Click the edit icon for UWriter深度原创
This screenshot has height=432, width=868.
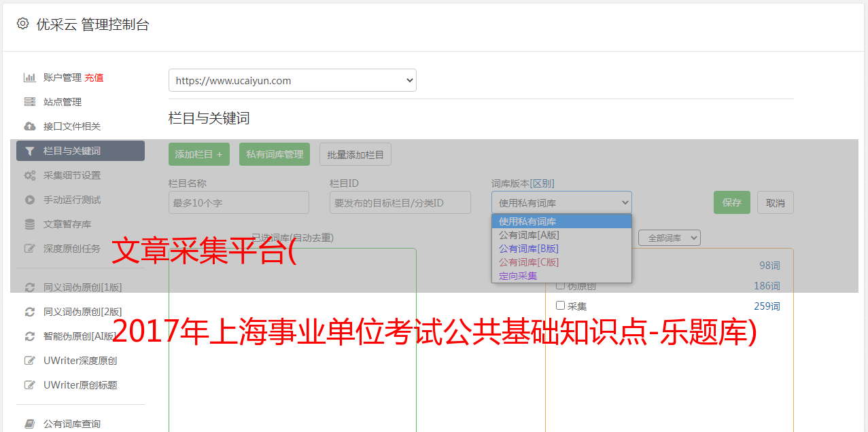tap(30, 361)
